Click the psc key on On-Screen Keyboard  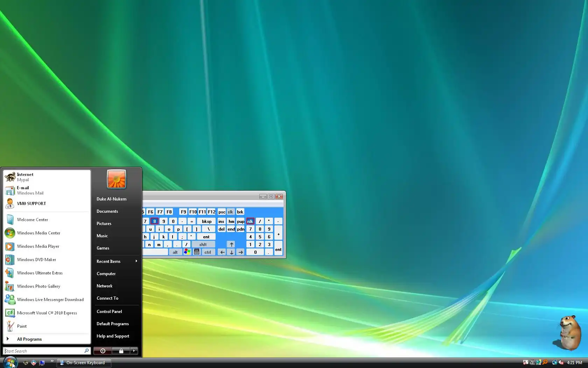222,212
